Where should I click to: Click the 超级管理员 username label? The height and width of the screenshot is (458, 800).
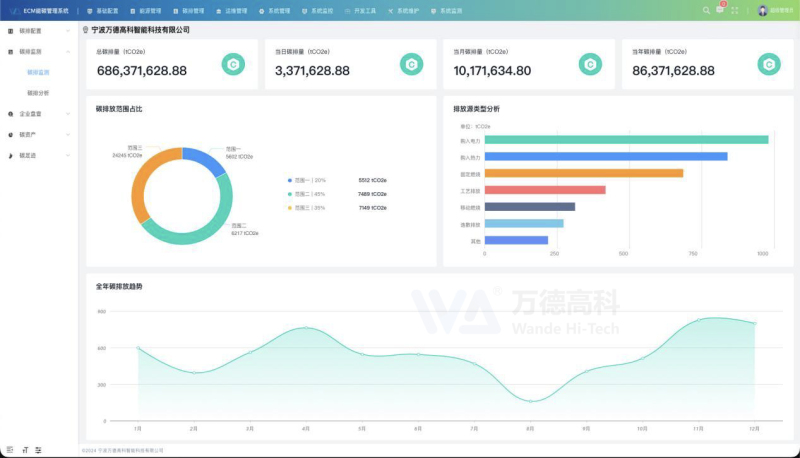click(x=781, y=11)
